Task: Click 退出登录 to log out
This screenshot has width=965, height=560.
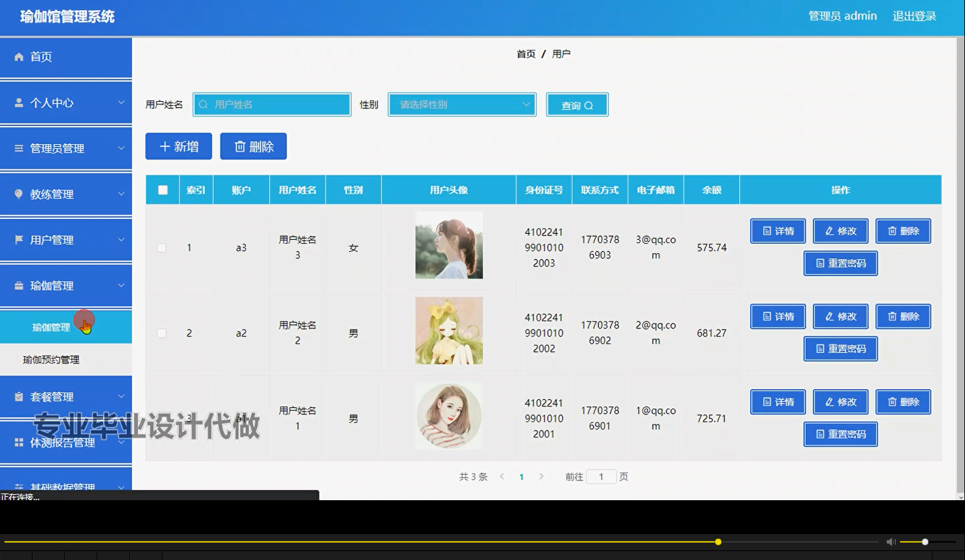Action: coord(915,16)
